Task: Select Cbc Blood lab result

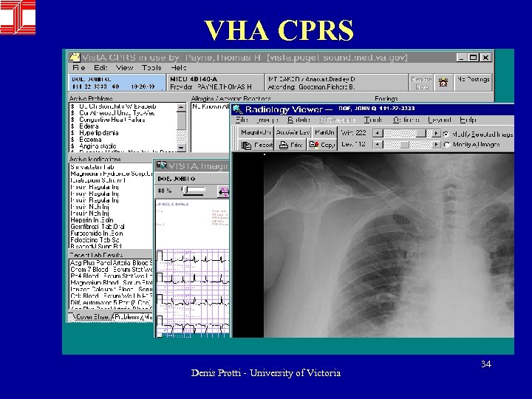Action: tap(111, 296)
